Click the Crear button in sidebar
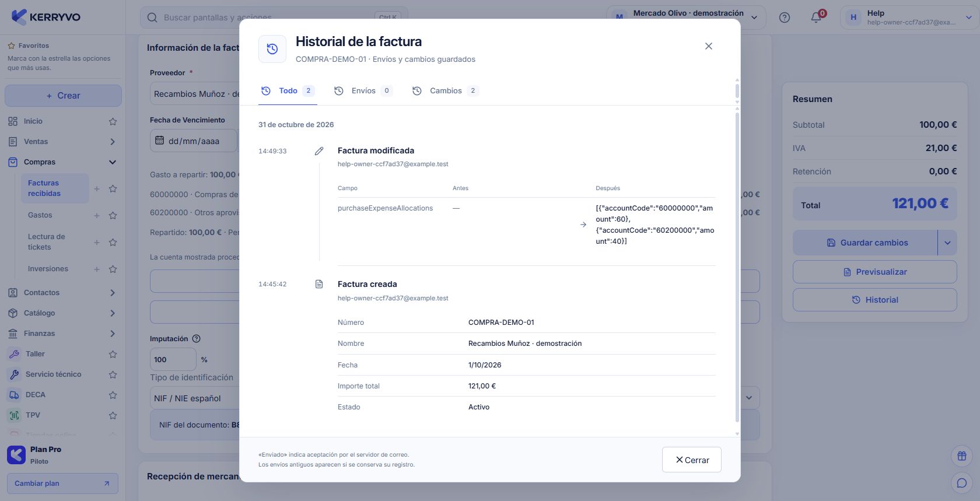This screenshot has width=980, height=501. [x=63, y=96]
